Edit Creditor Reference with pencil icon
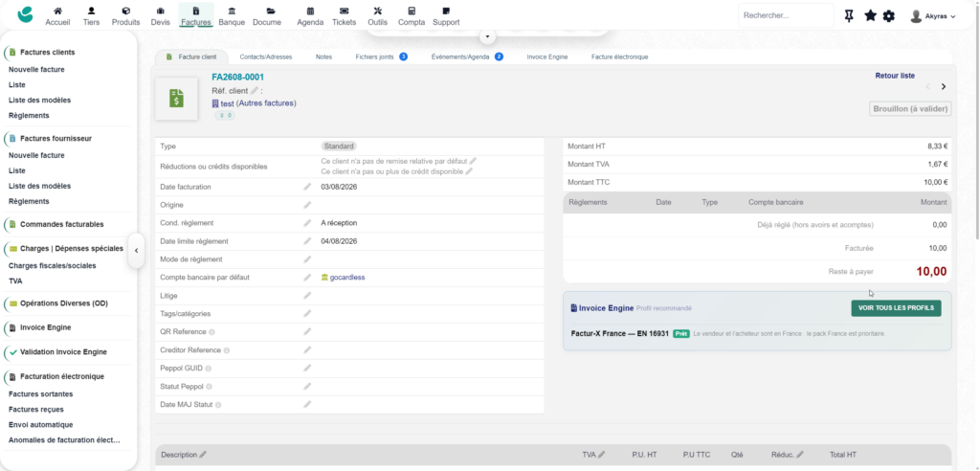980x471 pixels. (307, 350)
